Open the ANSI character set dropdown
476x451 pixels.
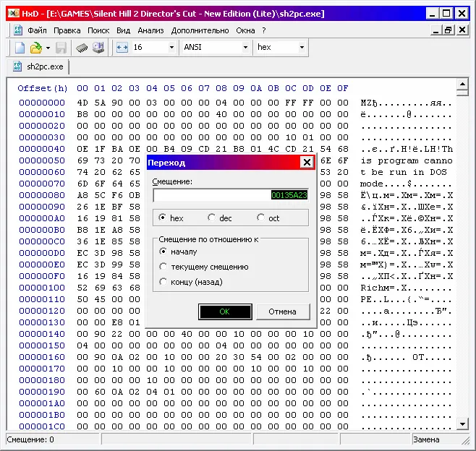(245, 48)
